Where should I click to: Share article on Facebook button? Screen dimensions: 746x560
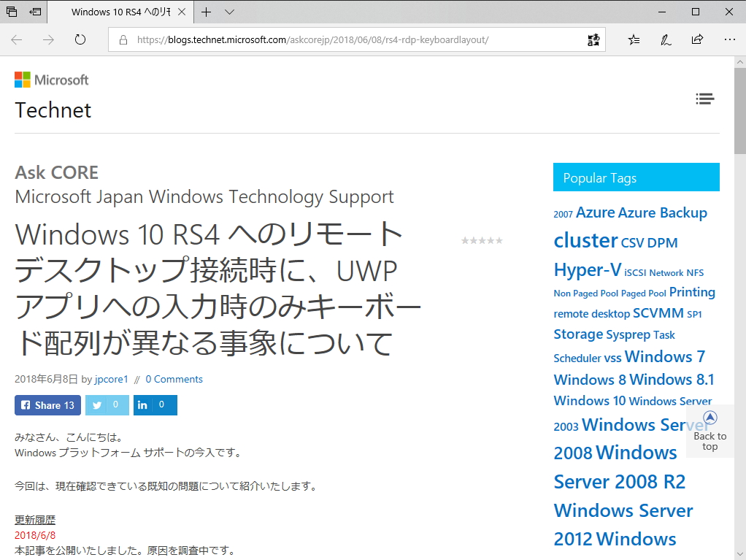[x=47, y=405]
